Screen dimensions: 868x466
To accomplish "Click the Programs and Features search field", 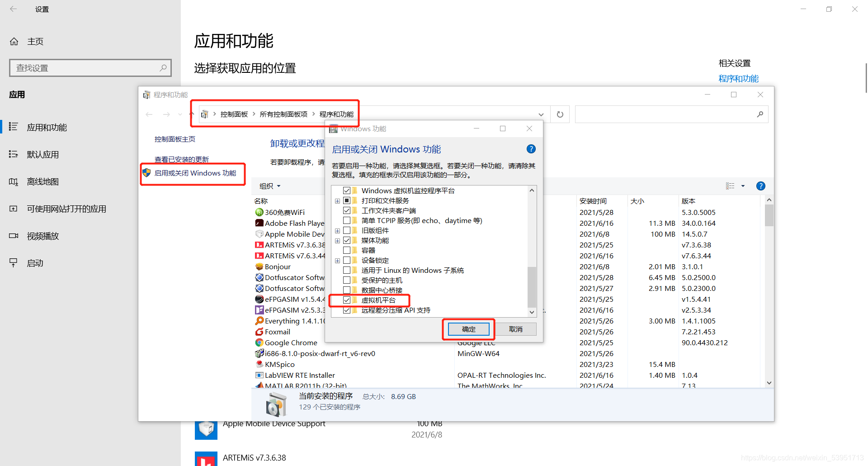I will pyautogui.click(x=671, y=114).
